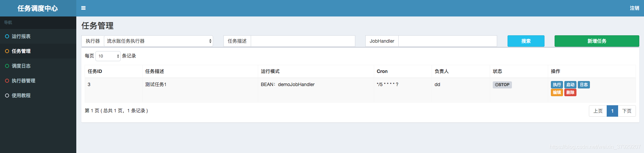This screenshot has width=644, height=153.
Task: Click the 注销 logout link
Action: [x=634, y=8]
